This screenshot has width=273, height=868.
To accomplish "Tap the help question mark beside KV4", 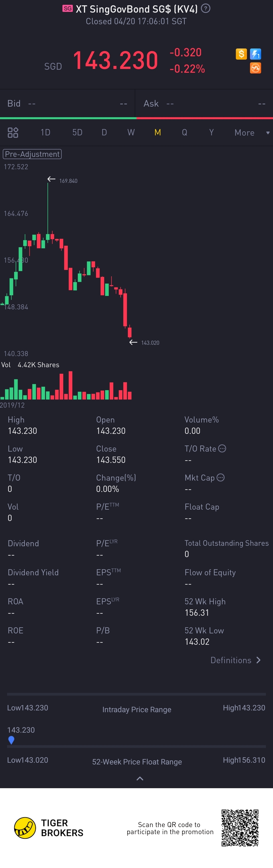I will [206, 8].
